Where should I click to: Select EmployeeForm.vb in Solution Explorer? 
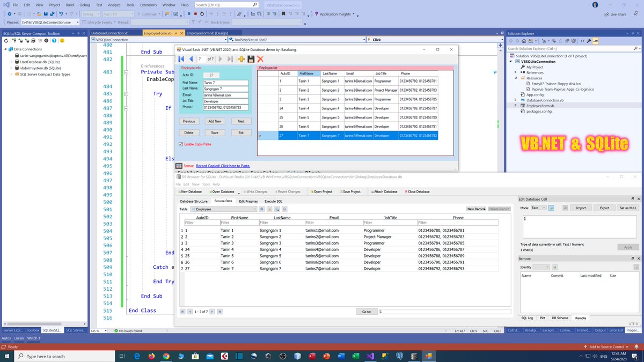tap(540, 106)
